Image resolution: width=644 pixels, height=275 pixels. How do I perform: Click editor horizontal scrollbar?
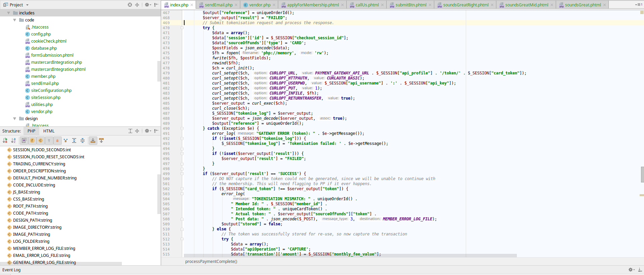(x=350, y=256)
